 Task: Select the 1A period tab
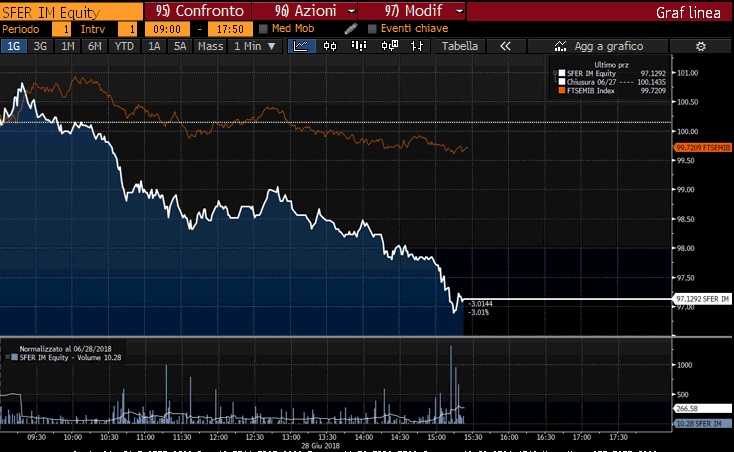pos(154,46)
